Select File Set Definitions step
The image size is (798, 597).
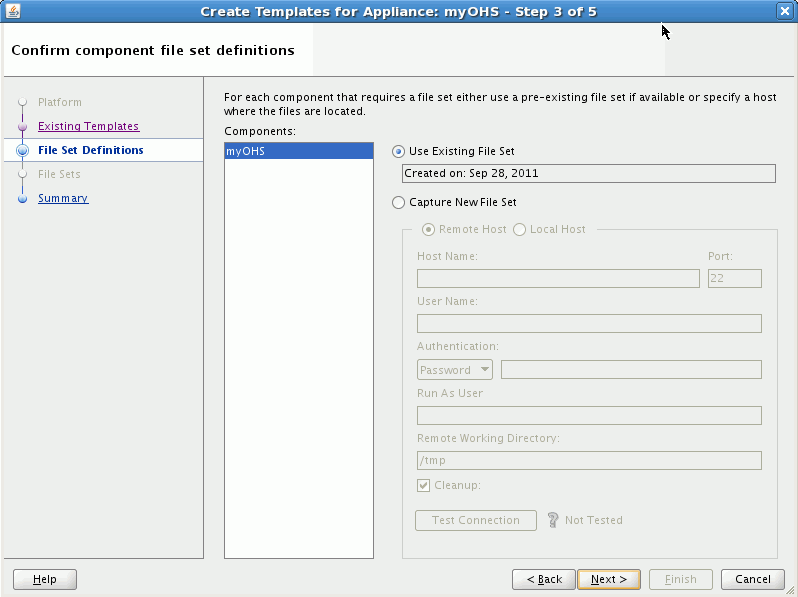pyautogui.click(x=91, y=150)
